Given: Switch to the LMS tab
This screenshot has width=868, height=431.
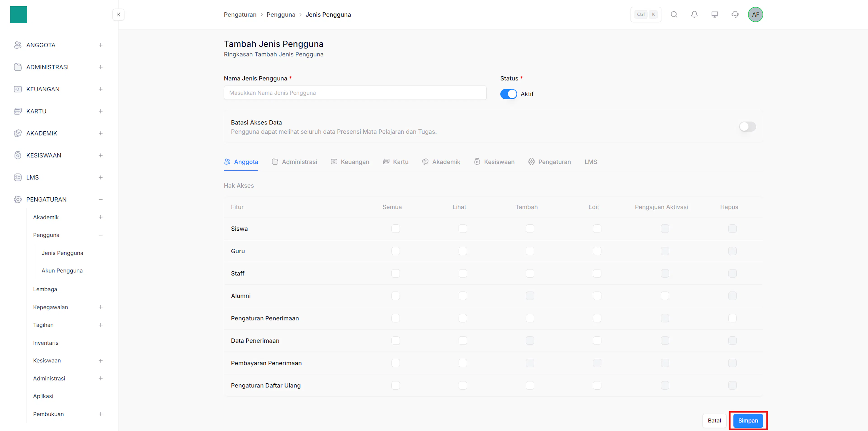Looking at the screenshot, I should pyautogui.click(x=590, y=162).
